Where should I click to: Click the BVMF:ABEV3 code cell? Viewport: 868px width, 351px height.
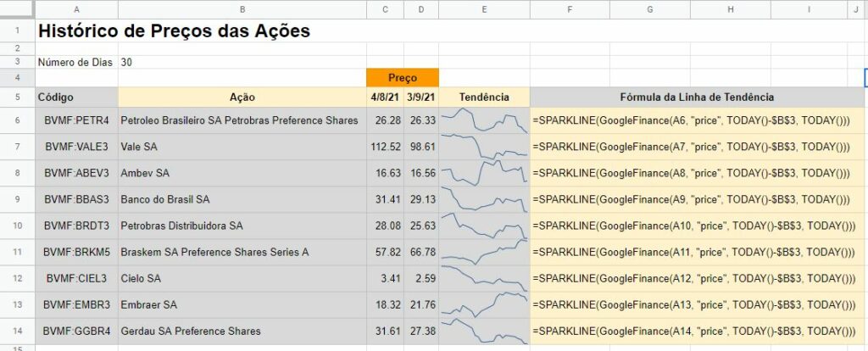[76, 173]
